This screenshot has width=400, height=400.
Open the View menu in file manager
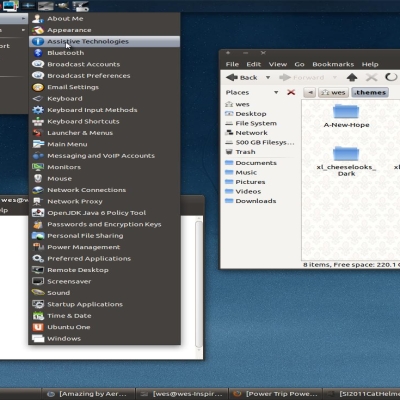[278, 64]
